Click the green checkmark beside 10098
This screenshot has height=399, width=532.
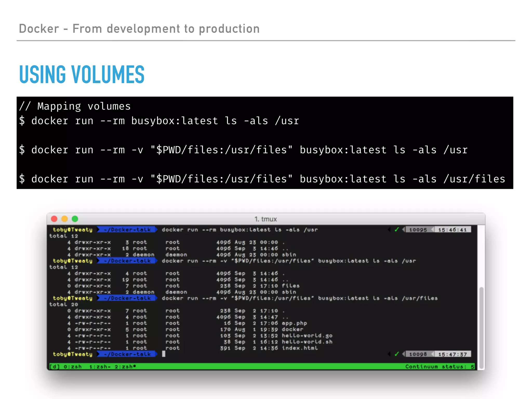coord(397,354)
